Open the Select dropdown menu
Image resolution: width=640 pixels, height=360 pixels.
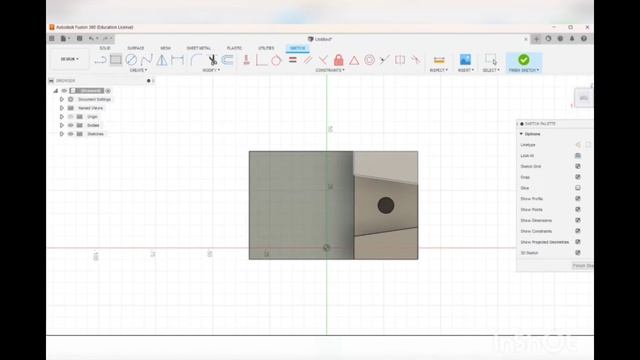click(x=491, y=70)
